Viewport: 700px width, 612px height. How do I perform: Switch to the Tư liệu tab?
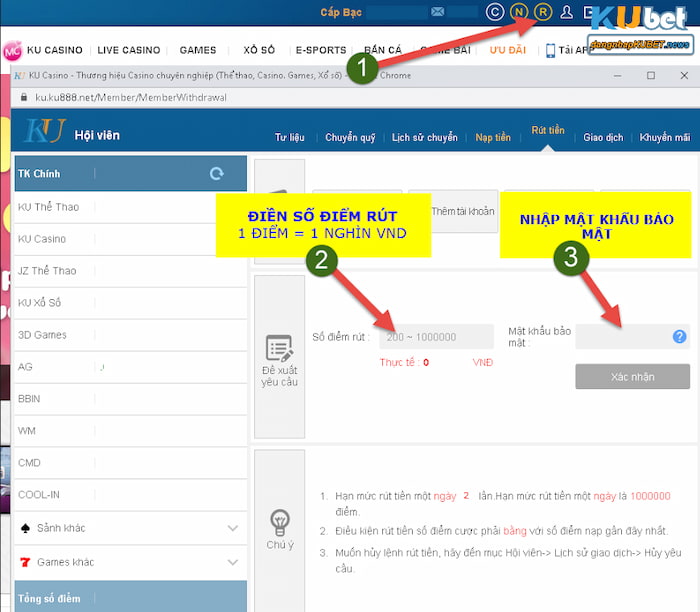point(290,137)
